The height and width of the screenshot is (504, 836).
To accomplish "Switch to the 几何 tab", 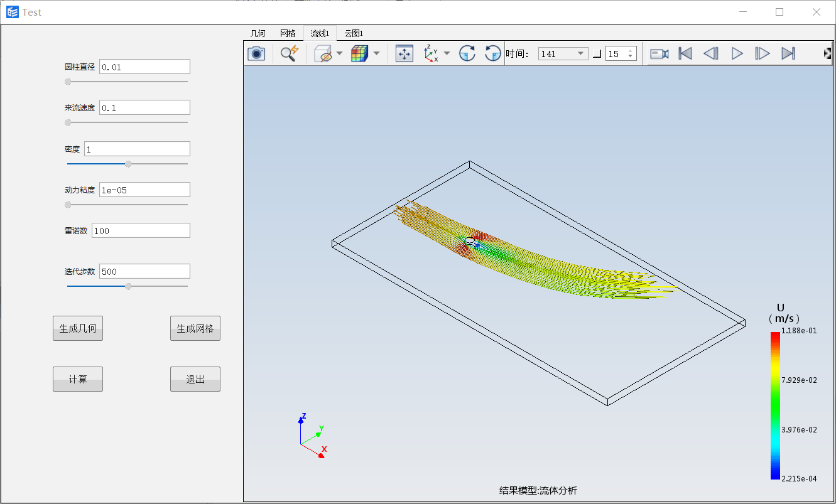I will 258,33.
